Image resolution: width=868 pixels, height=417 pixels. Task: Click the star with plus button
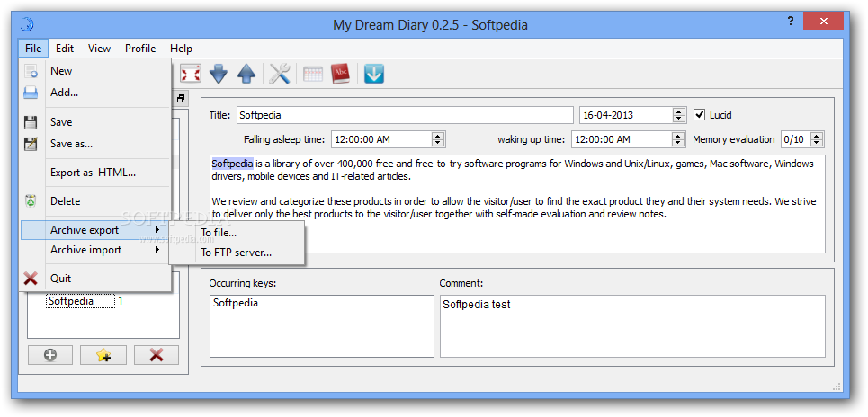point(103,355)
